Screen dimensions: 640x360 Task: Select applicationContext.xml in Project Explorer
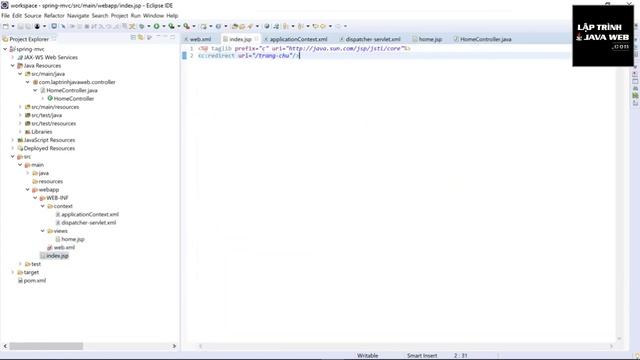[x=90, y=214]
